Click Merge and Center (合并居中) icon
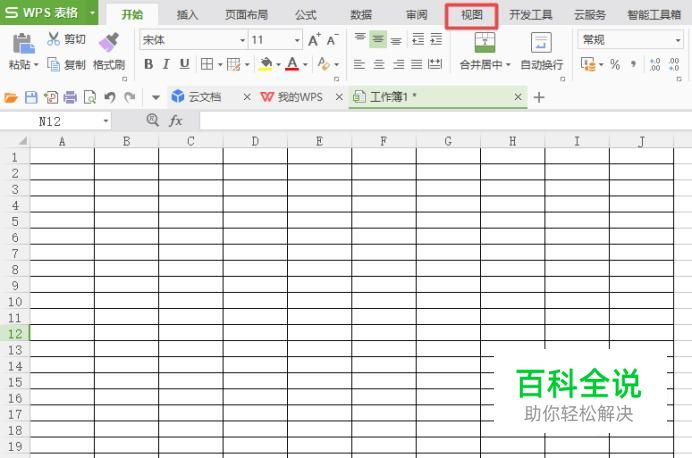This screenshot has height=458, width=692. (x=485, y=42)
